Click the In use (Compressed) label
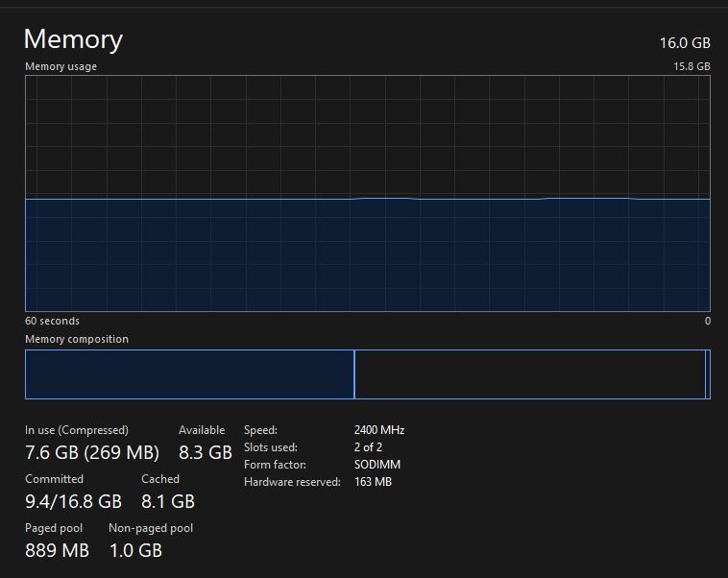 (77, 430)
